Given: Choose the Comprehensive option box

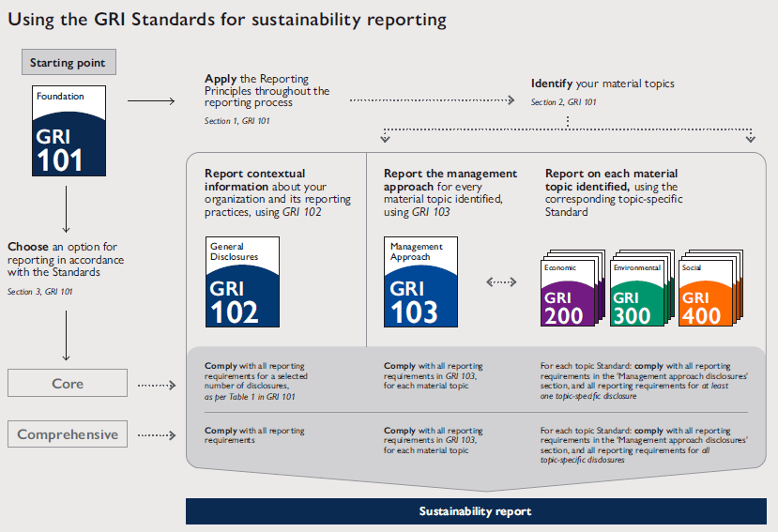Looking at the screenshot, I should tap(67, 434).
